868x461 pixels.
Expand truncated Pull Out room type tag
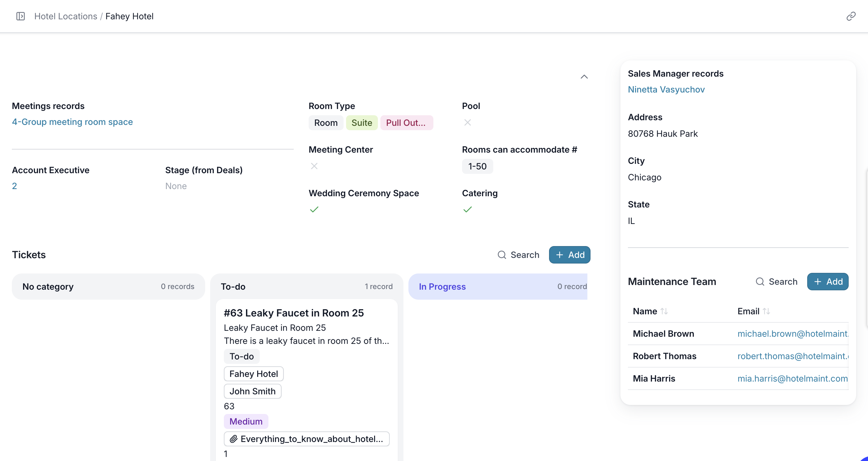(x=406, y=123)
